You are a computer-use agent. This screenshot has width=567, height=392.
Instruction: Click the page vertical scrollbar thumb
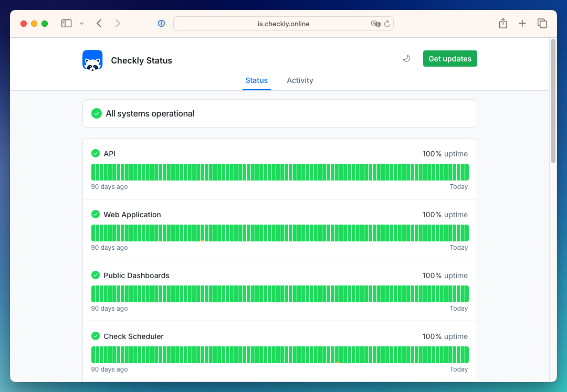pos(553,101)
